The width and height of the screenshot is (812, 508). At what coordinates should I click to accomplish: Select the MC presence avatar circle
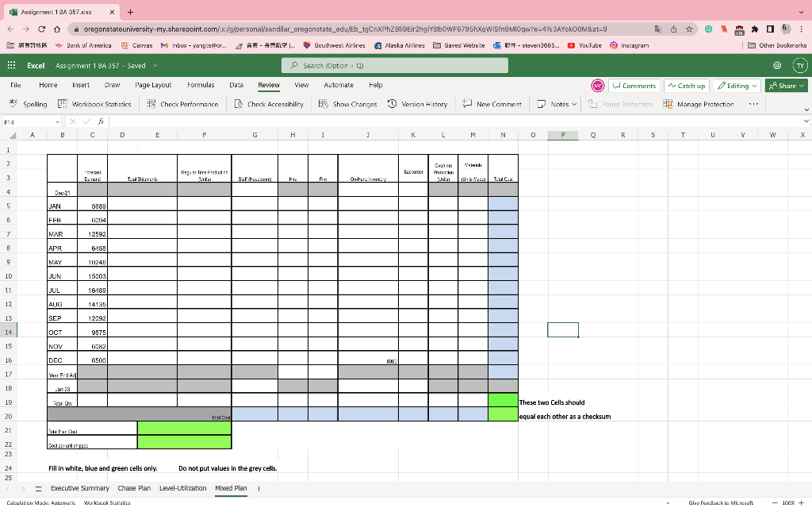click(597, 85)
